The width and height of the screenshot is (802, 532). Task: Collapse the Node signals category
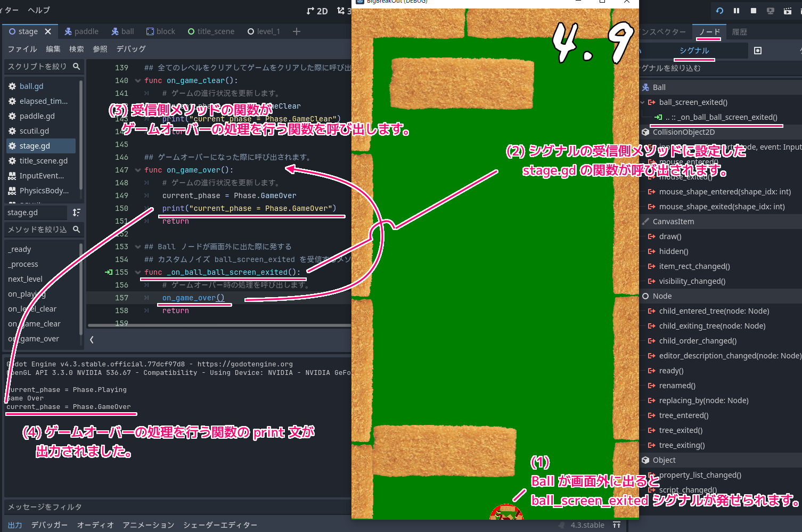point(721,296)
